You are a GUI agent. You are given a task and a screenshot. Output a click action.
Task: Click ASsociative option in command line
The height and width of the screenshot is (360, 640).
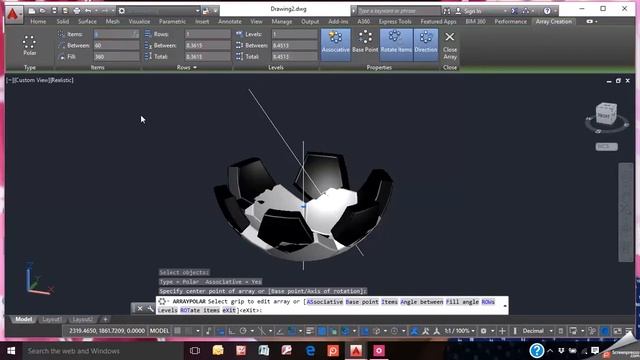click(325, 302)
